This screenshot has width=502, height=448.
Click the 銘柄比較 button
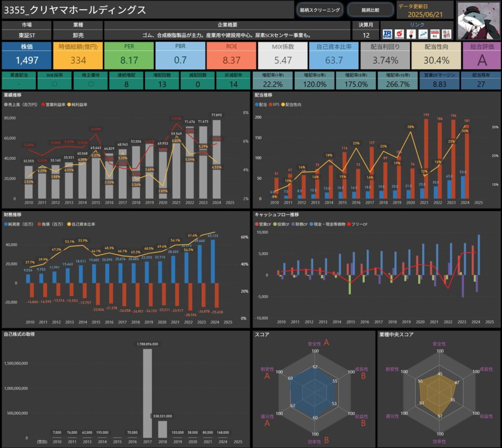371,10
